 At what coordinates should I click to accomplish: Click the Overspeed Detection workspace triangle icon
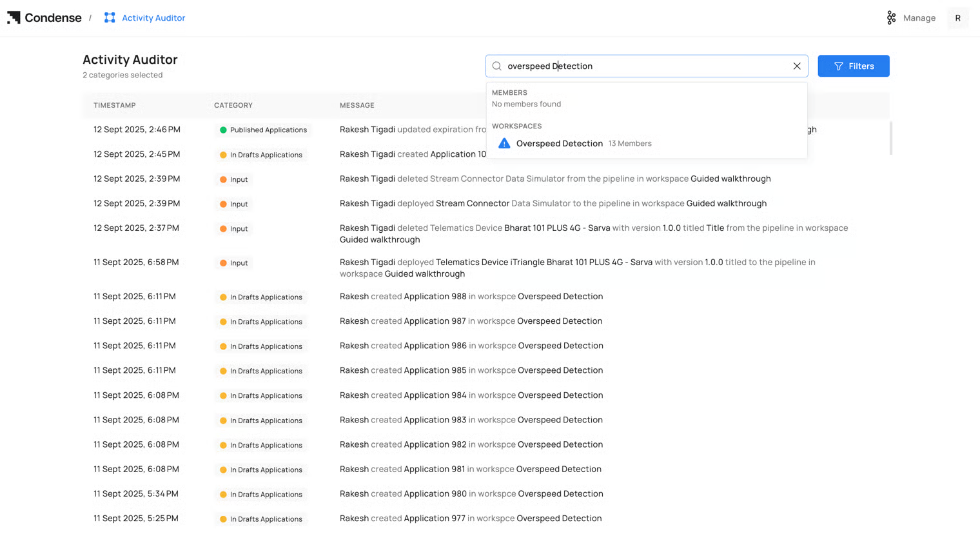click(x=504, y=143)
